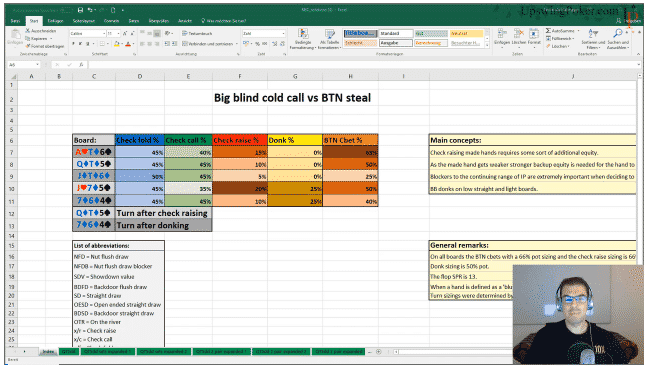Click the Sortieren und Filtern icon
The image size is (646, 369).
593,33
